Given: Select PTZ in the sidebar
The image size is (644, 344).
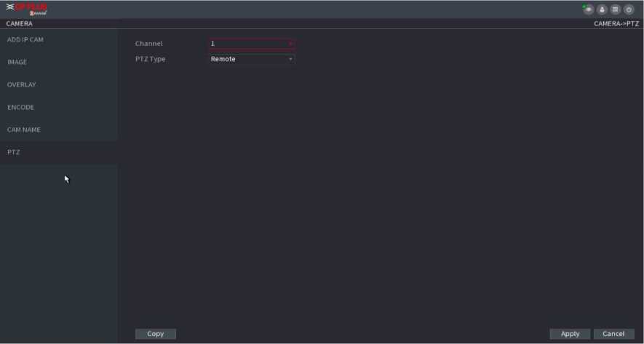Looking at the screenshot, I should click(x=14, y=153).
